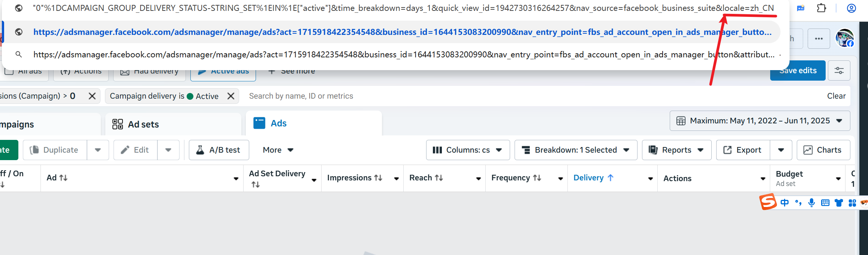Open the soft keyboard icon in IME toolbar

point(825,203)
